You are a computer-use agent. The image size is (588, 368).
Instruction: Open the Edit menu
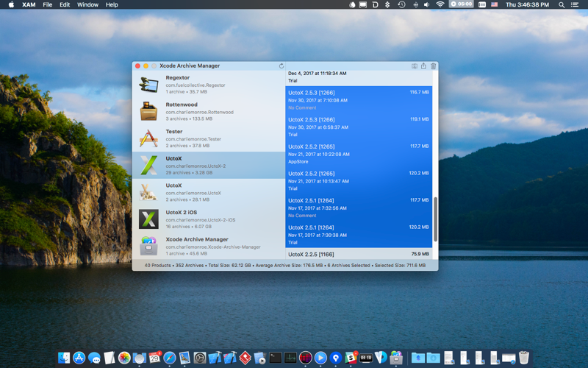pos(65,4)
